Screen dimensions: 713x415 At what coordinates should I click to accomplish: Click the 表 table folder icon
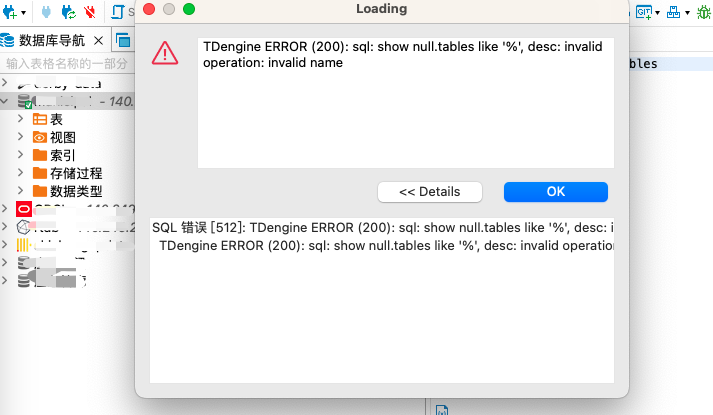click(x=40, y=119)
